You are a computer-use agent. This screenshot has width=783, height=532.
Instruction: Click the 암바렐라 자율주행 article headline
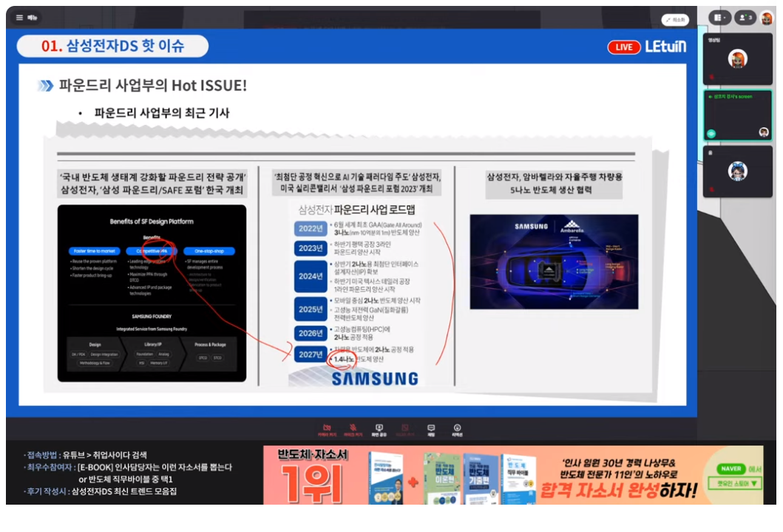[x=554, y=183]
